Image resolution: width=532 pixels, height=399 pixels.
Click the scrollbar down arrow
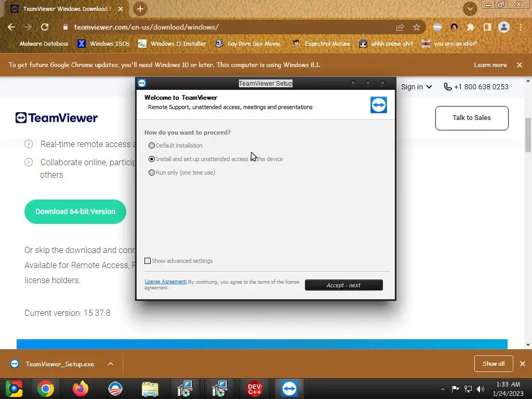pos(528,345)
